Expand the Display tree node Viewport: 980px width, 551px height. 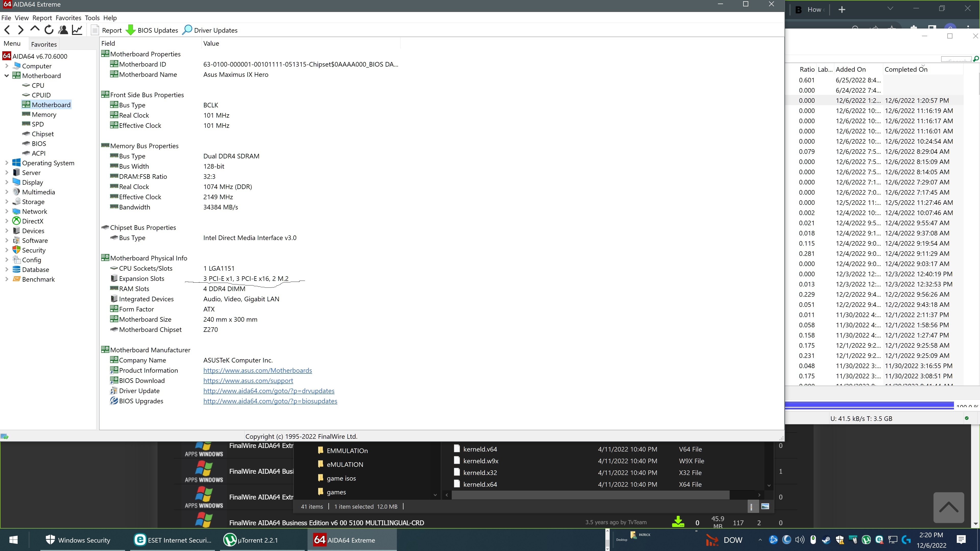[x=6, y=182]
